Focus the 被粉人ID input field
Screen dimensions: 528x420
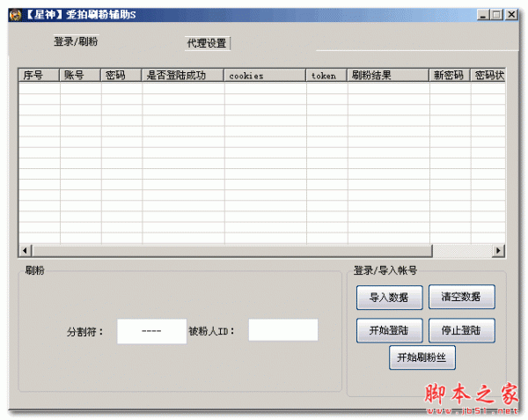(283, 329)
